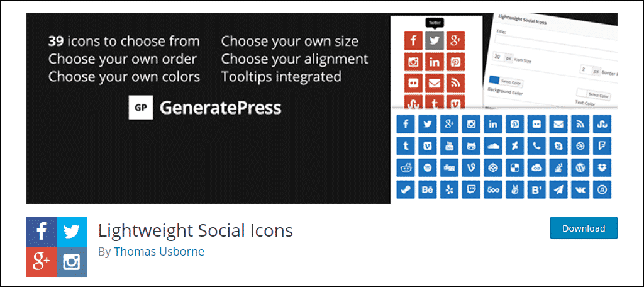The image size is (644, 287).
Task: Select the blue Telegram paper plane icon
Action: pos(558,189)
